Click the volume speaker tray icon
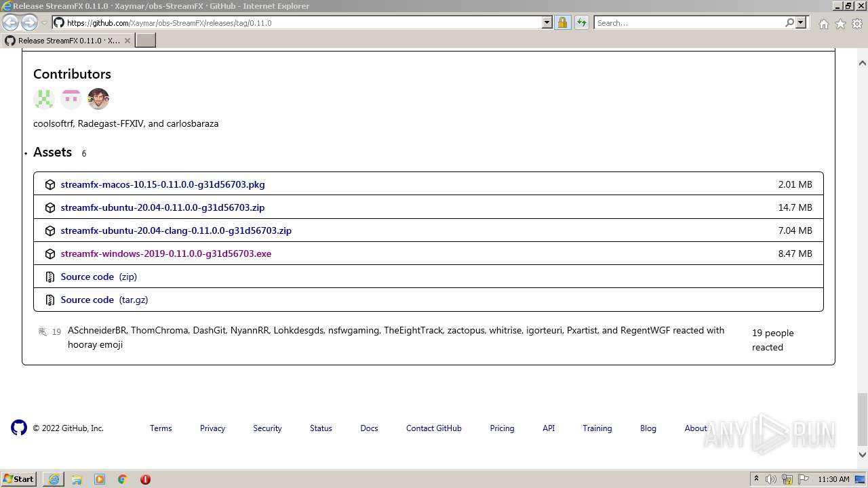Viewport: 868px width, 488px height. pos(771,479)
